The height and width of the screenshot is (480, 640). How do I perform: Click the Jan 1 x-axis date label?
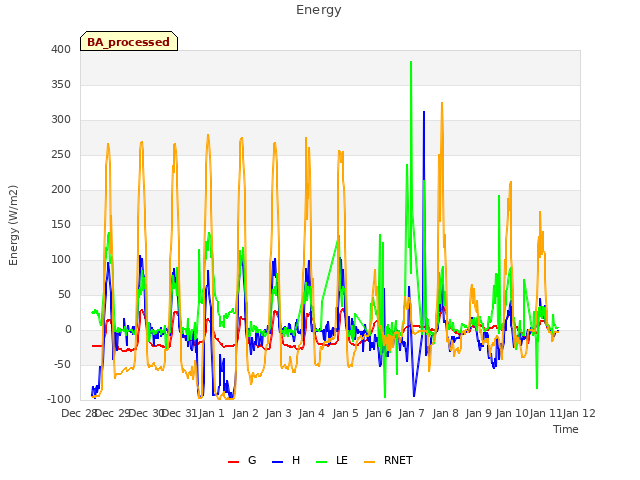coord(212,413)
